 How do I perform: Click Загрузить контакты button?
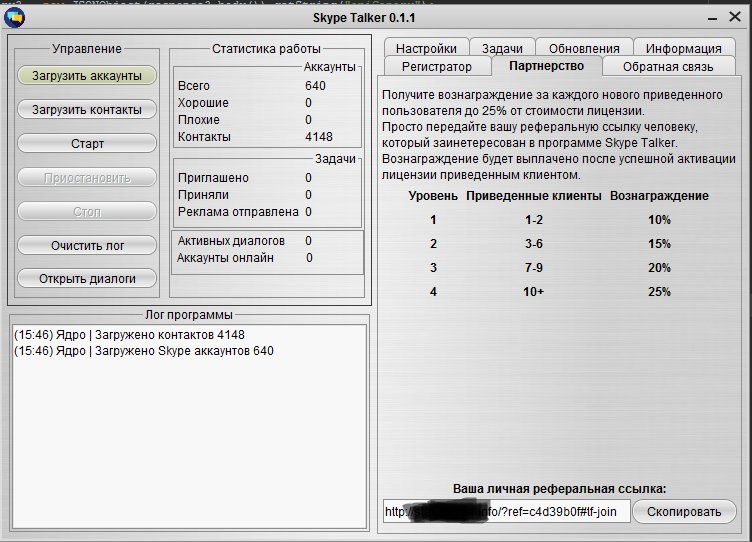point(87,110)
